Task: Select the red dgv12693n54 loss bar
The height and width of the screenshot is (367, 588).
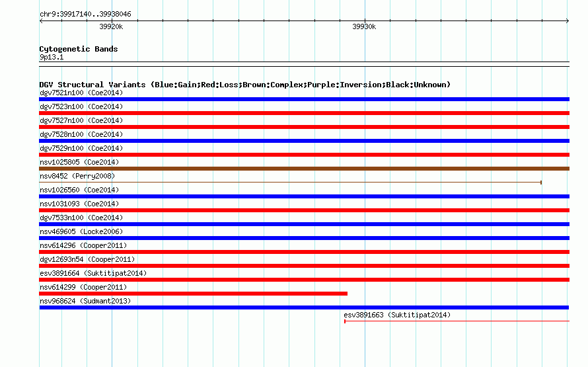Action: pos(304,266)
